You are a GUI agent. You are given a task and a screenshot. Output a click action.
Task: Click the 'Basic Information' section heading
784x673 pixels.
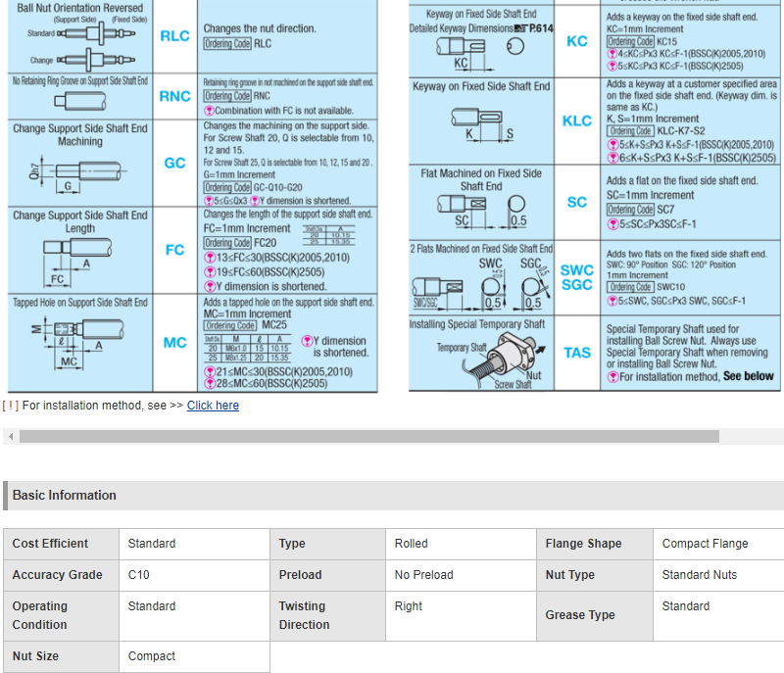tap(65, 495)
